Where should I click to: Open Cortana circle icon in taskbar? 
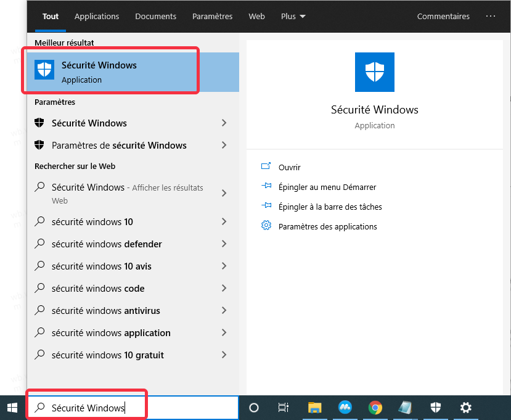[x=253, y=408]
